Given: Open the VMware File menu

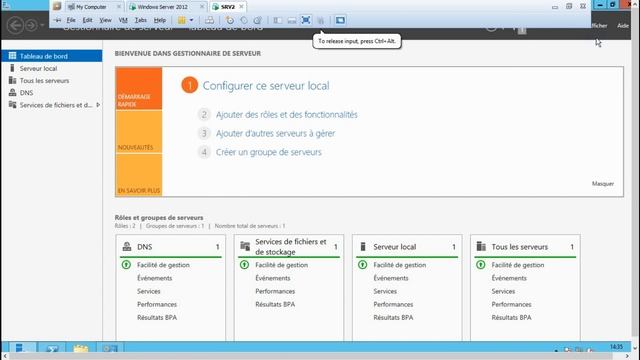Looking at the screenshot, I should (x=71, y=20).
